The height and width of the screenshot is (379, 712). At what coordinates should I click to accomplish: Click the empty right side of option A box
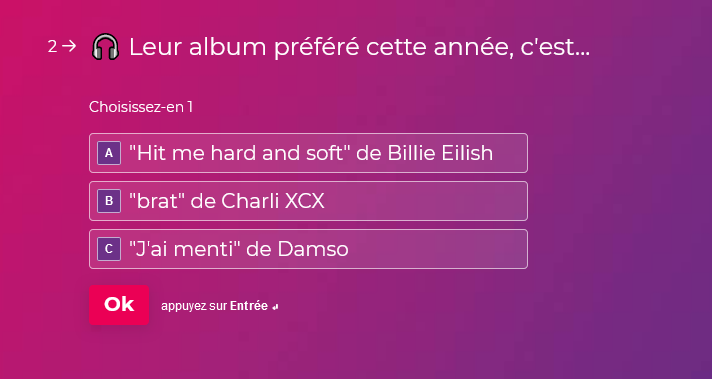coord(509,153)
